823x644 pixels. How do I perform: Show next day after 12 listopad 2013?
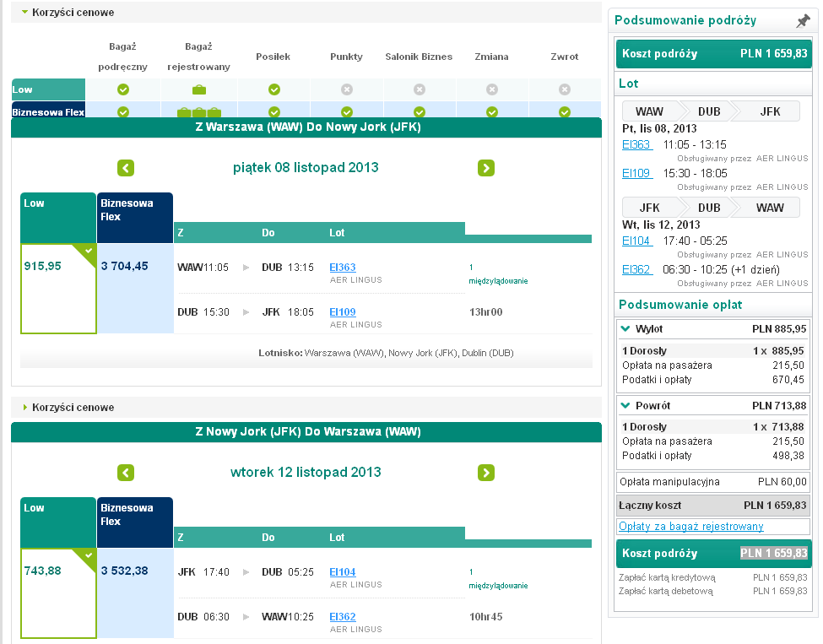[486, 473]
